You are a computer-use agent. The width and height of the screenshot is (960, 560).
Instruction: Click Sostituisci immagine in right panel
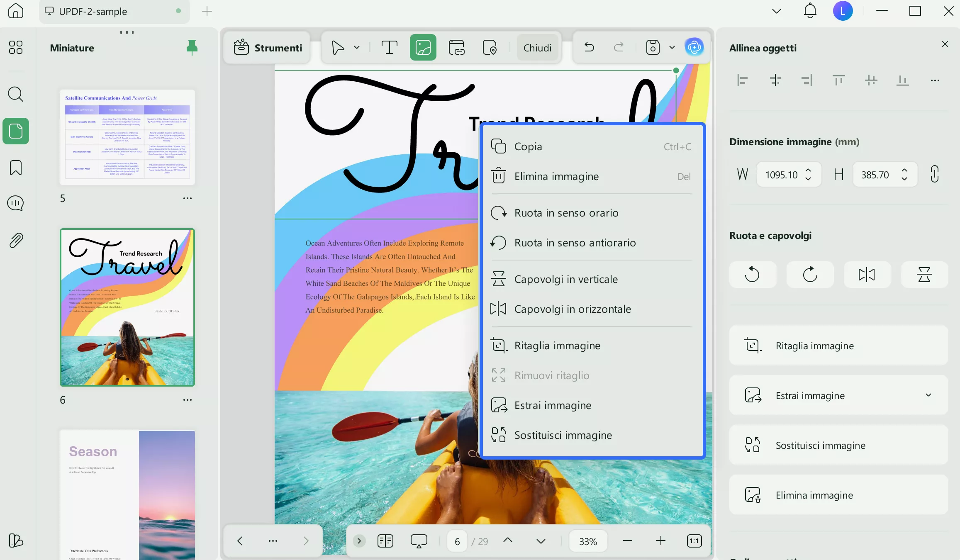point(838,445)
